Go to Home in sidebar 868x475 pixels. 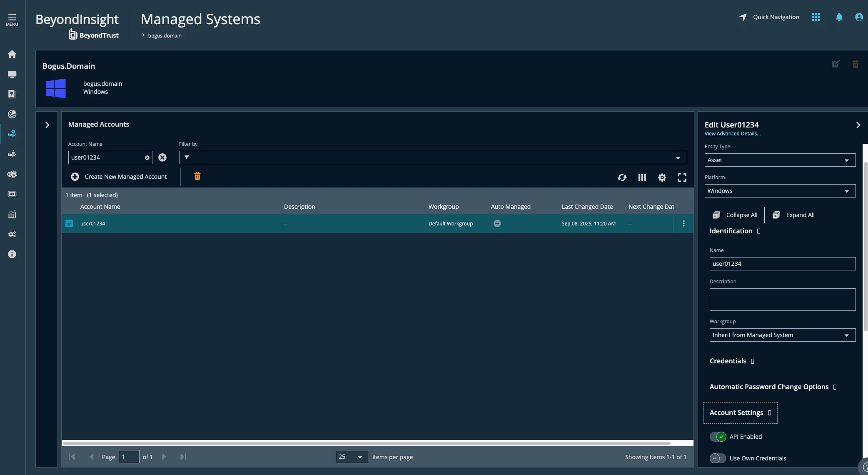12,54
